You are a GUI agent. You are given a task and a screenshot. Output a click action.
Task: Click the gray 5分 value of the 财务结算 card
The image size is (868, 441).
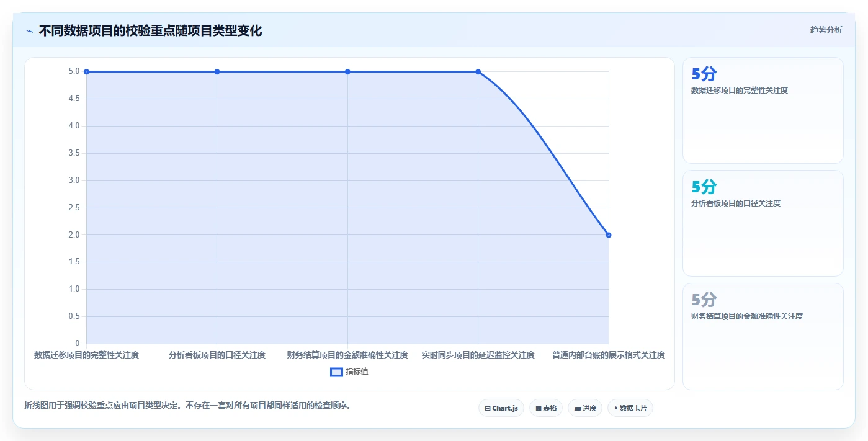tap(704, 300)
